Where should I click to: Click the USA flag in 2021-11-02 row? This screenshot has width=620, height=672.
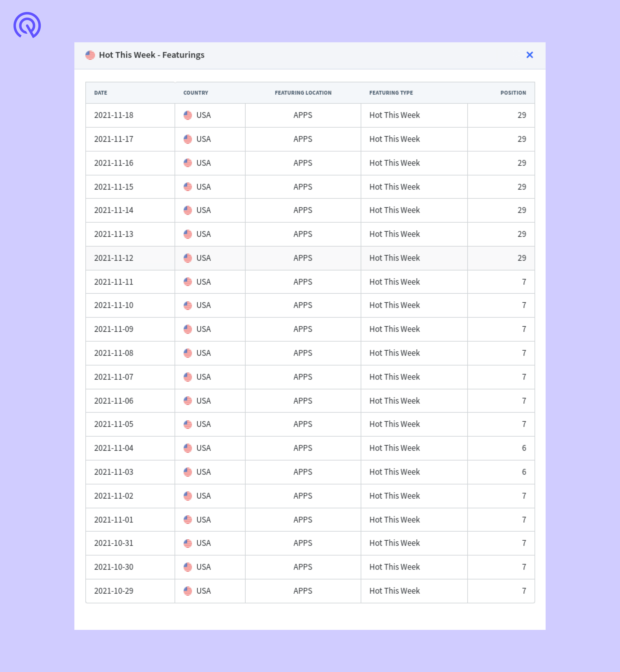(x=188, y=495)
